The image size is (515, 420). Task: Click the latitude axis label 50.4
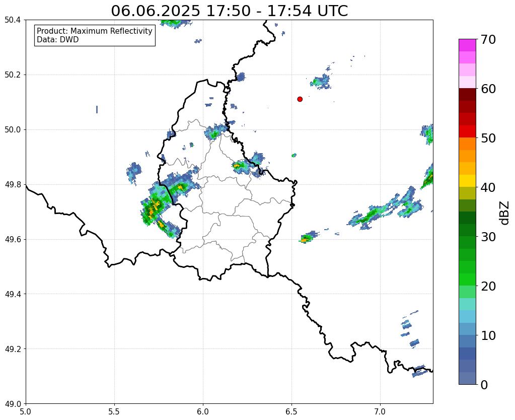point(13,20)
